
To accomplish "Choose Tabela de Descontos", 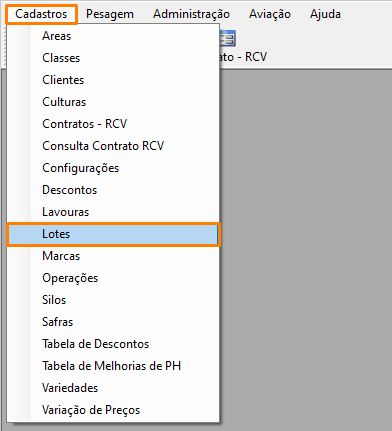I will tap(113, 344).
